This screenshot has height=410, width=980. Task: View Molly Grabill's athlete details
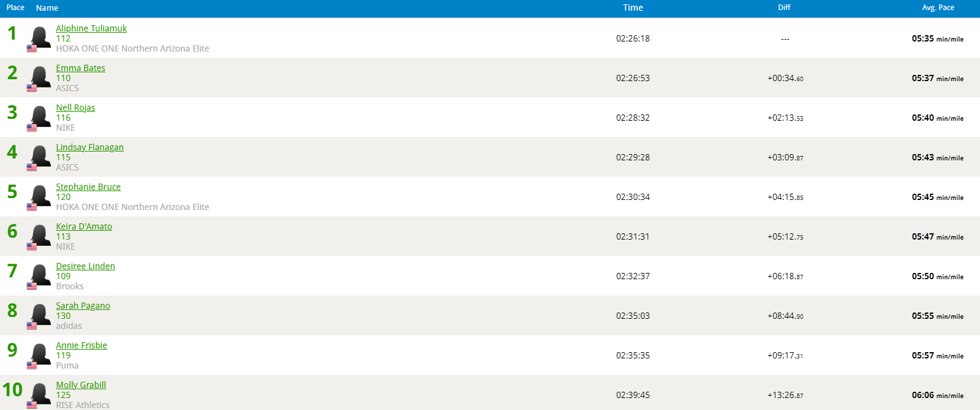tap(81, 385)
